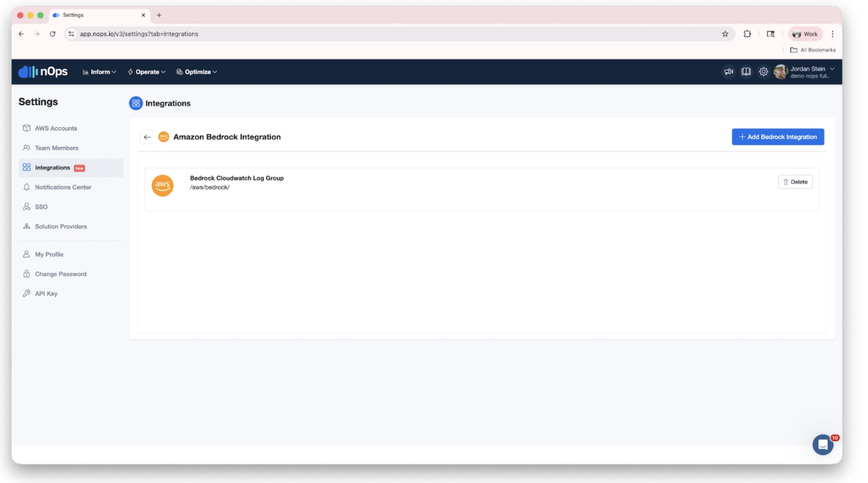Viewport: 868px width, 483px height.
Task: Open a new browser tab
Action: [x=159, y=15]
